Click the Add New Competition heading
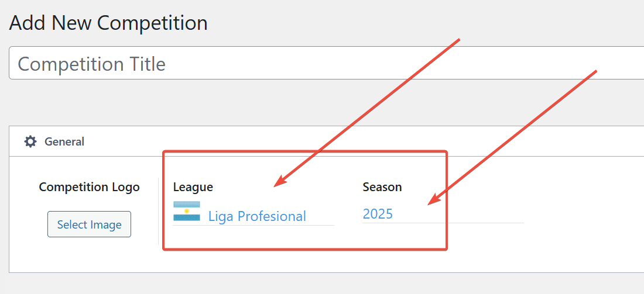The image size is (644, 294). coord(108,23)
